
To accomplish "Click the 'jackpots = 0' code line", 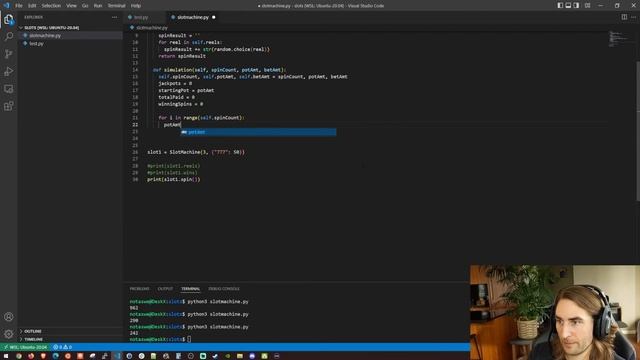I will 175,83.
